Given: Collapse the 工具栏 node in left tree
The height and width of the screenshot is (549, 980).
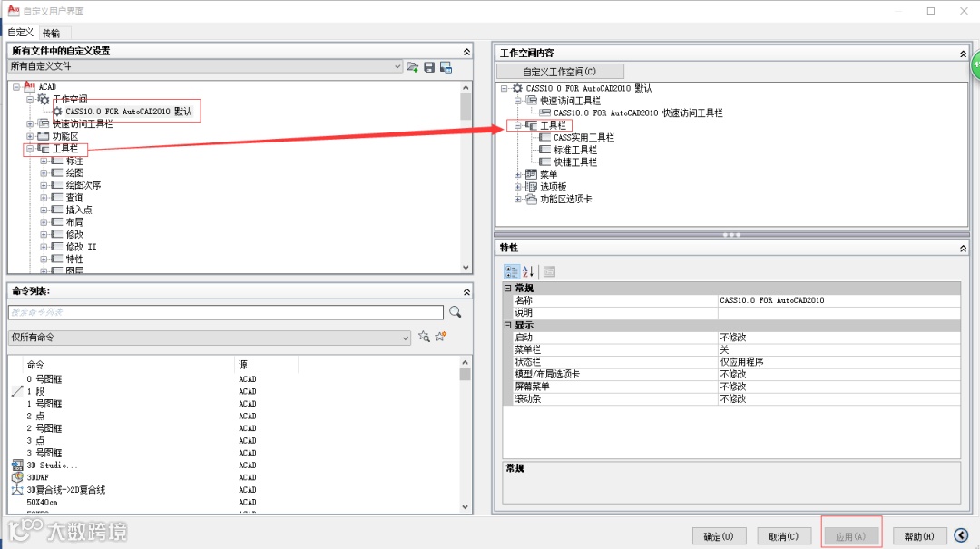Looking at the screenshot, I should coord(29,149).
